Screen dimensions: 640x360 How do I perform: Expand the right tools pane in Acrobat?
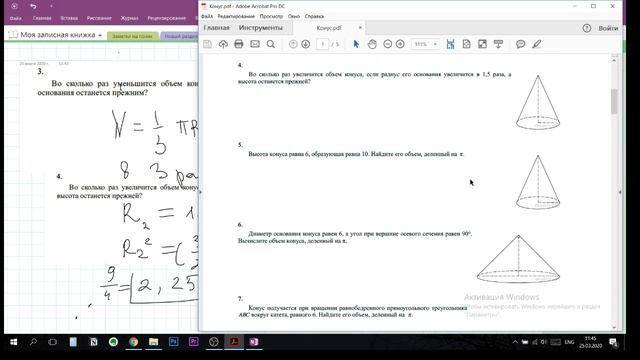(x=620, y=192)
